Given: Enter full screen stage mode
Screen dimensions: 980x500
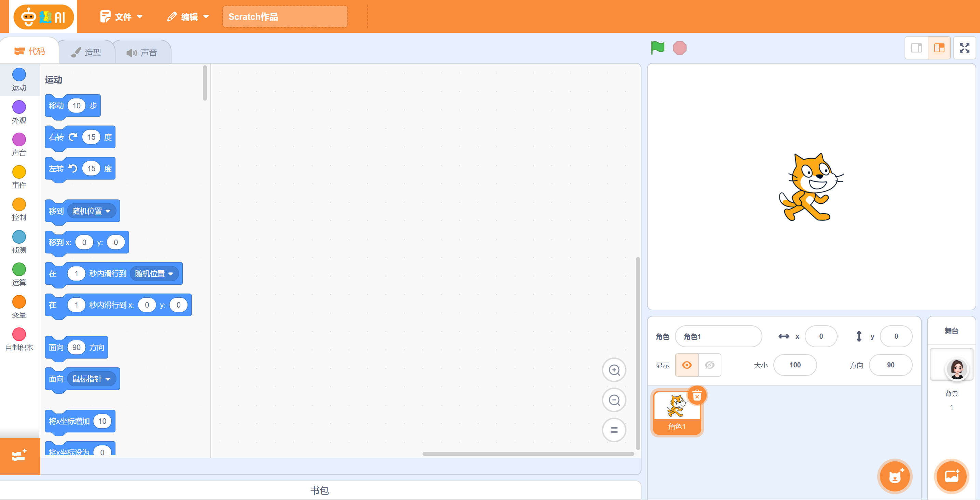Looking at the screenshot, I should [x=964, y=48].
